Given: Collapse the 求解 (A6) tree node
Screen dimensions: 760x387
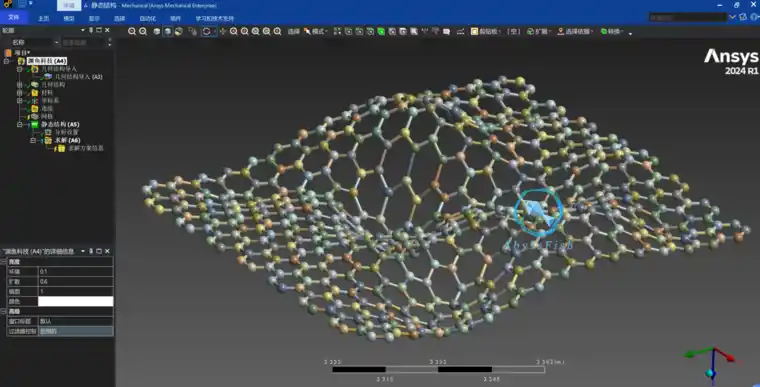Looking at the screenshot, I should (33, 141).
